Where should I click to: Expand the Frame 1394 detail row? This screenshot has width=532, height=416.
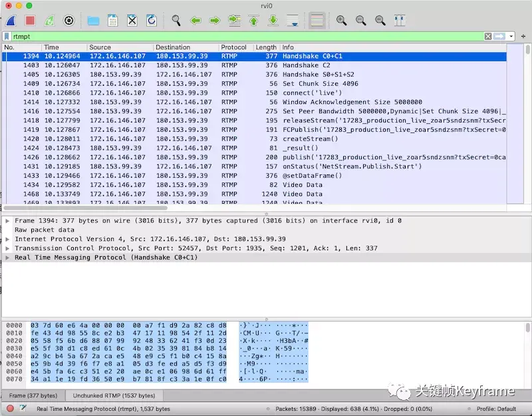[x=7, y=221]
